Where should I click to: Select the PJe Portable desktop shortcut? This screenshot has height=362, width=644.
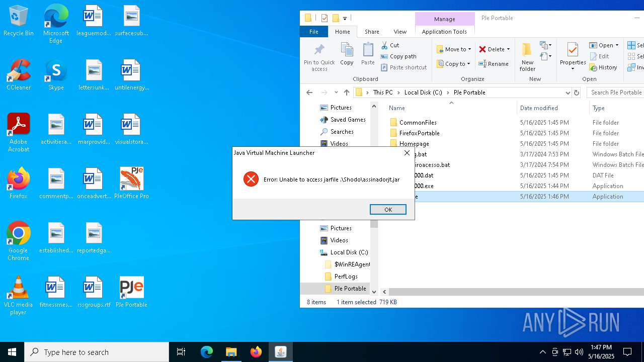[x=131, y=292]
